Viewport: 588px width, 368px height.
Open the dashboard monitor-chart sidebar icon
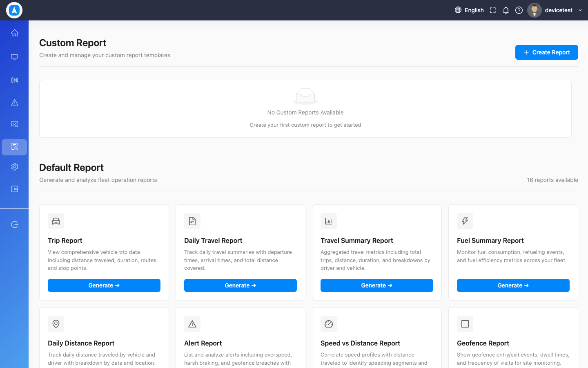coord(15,124)
